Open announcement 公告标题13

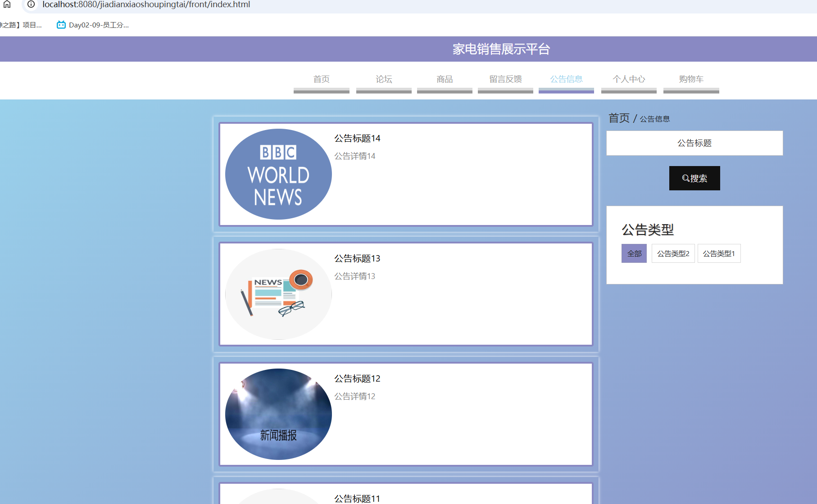tap(357, 259)
